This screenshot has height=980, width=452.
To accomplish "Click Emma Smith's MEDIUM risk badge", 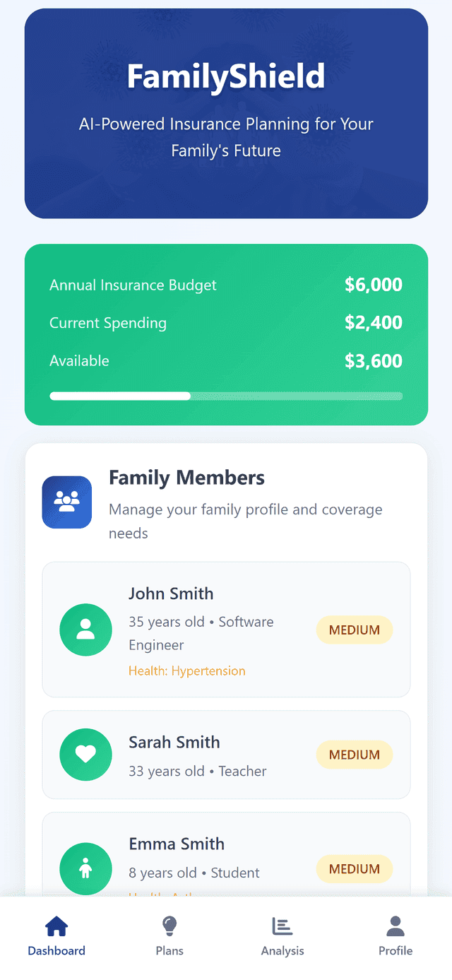I will [355, 869].
